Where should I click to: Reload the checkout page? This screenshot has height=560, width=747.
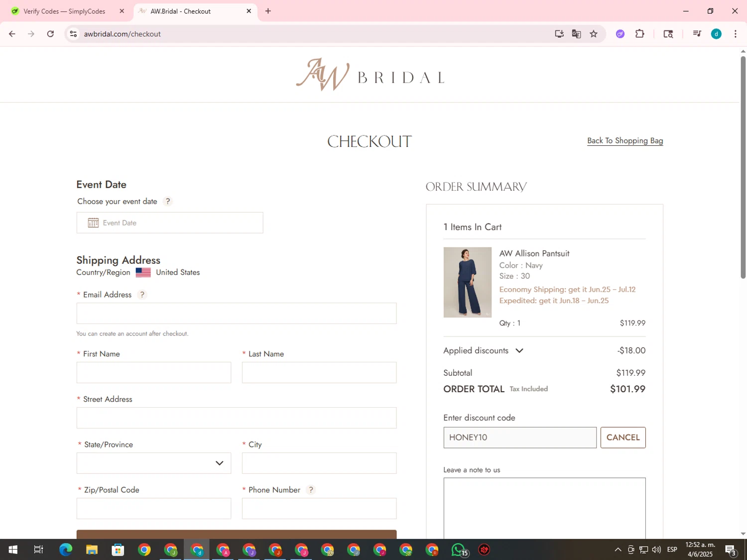coord(50,34)
